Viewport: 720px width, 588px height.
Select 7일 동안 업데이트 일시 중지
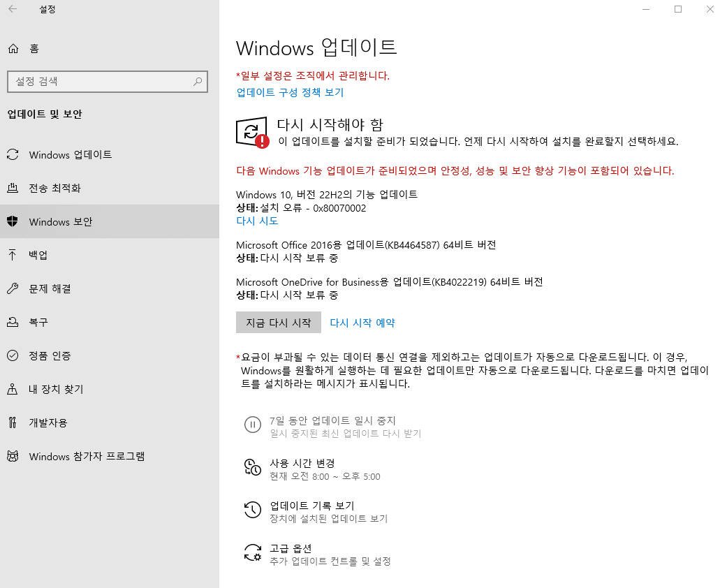pyautogui.click(x=332, y=427)
